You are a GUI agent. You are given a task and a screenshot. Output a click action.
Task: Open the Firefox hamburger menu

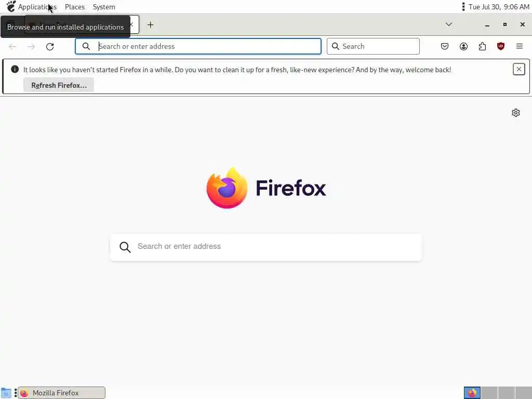pos(520,46)
